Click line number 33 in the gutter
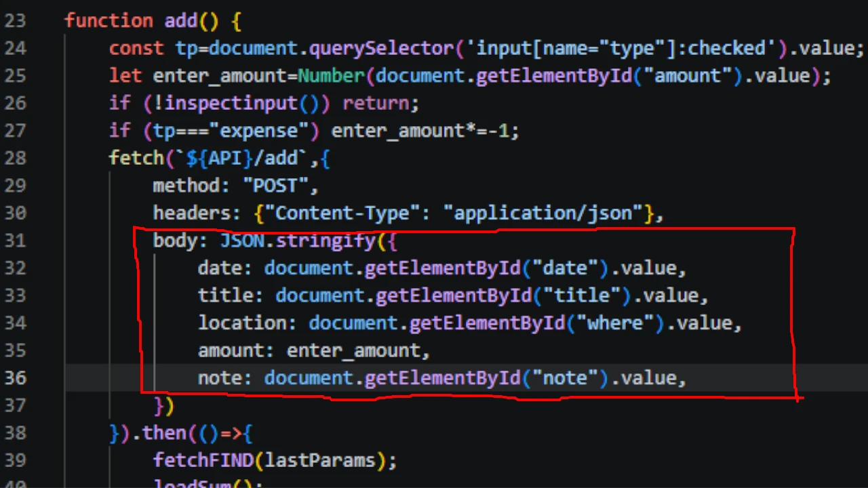Screen dimensions: 868x488 [x=14, y=296]
